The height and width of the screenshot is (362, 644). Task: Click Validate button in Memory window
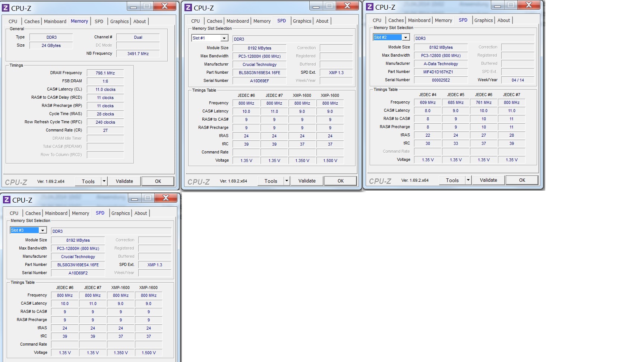pyautogui.click(x=124, y=181)
